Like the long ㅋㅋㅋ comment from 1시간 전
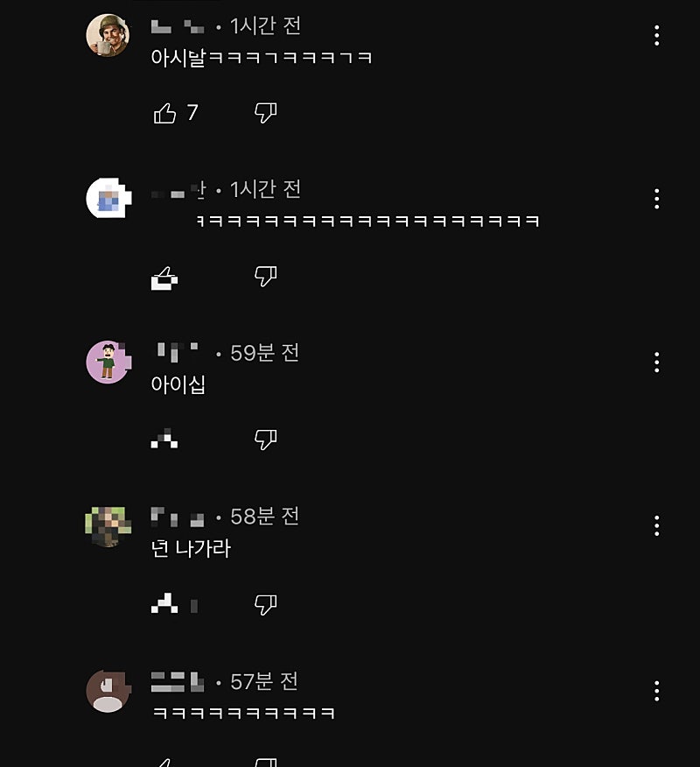Viewport: 700px width, 767px height. 164,278
